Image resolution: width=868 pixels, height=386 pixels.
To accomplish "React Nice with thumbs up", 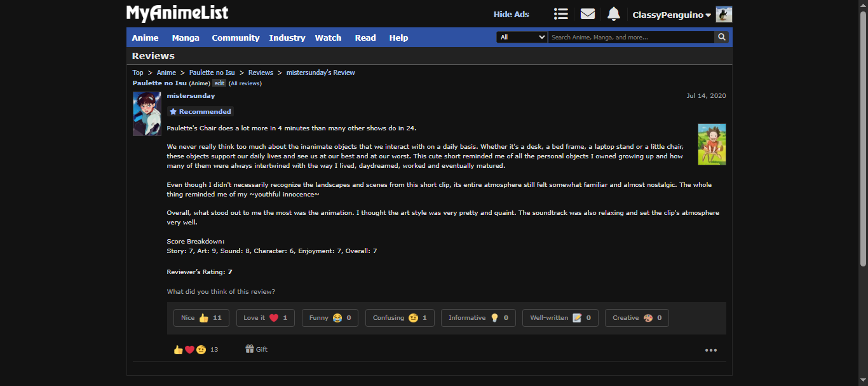I will click(x=201, y=318).
